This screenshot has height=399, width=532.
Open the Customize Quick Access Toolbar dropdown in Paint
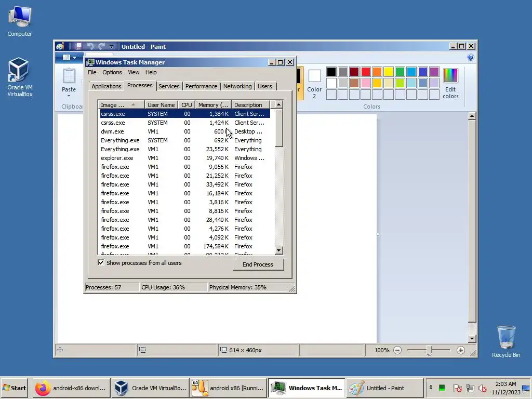coord(111,46)
